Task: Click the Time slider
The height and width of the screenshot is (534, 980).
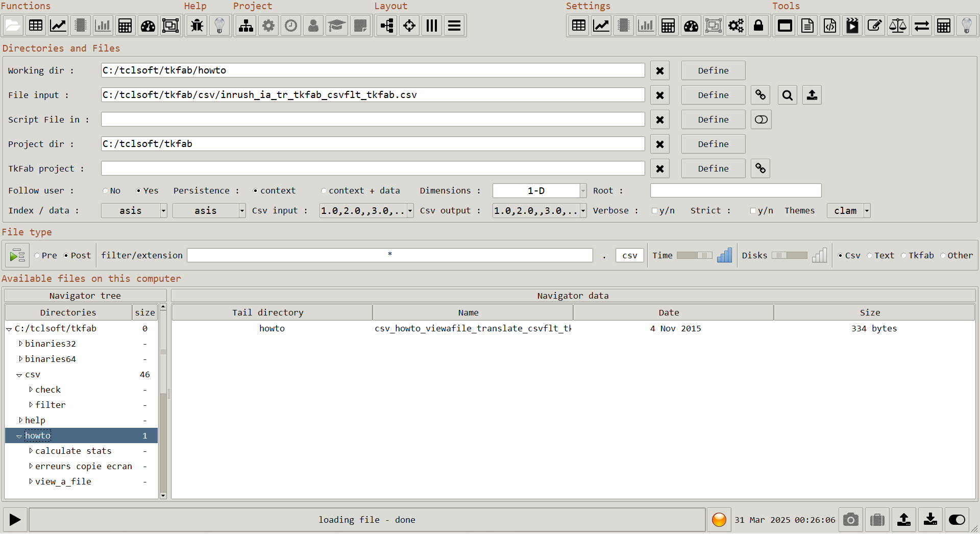Action: (694, 256)
